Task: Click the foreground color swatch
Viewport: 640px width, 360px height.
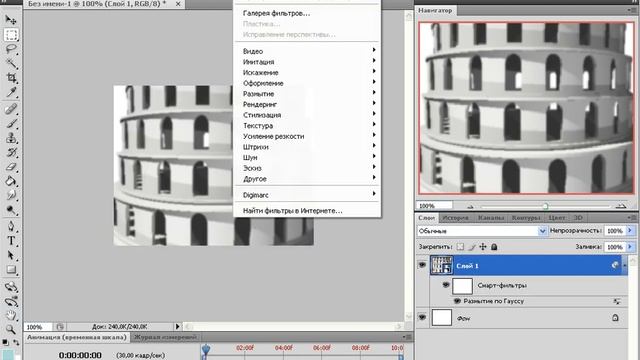Action: pyautogui.click(x=7, y=355)
